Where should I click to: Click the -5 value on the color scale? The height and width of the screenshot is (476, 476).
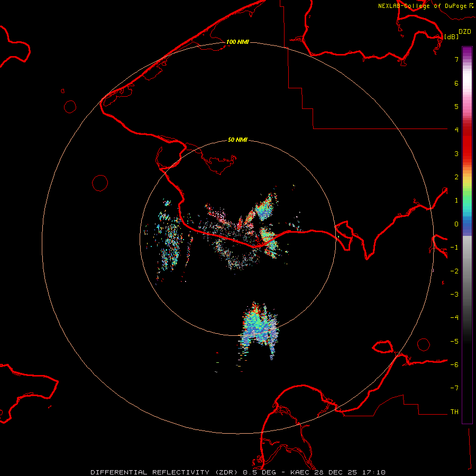(454, 342)
